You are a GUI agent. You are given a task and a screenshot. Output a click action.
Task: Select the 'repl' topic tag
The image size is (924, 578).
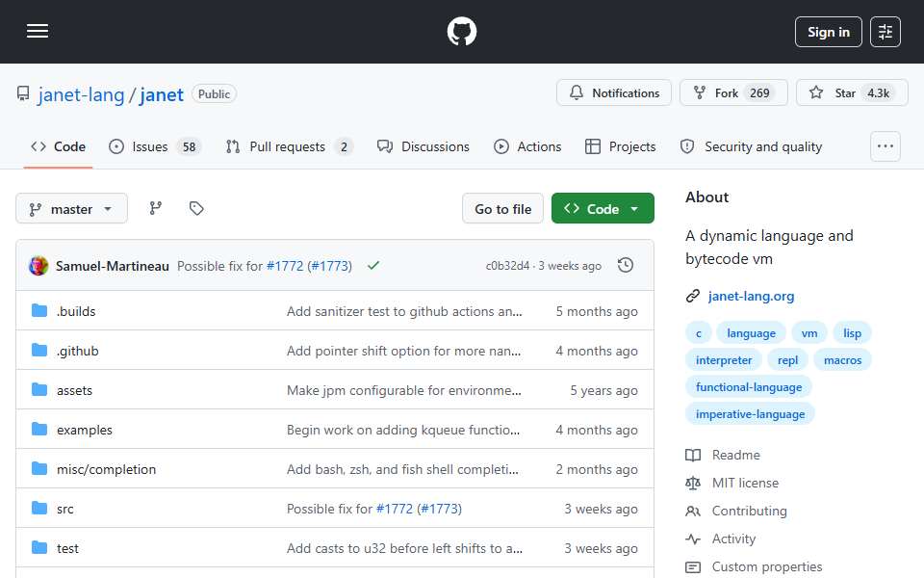click(788, 359)
